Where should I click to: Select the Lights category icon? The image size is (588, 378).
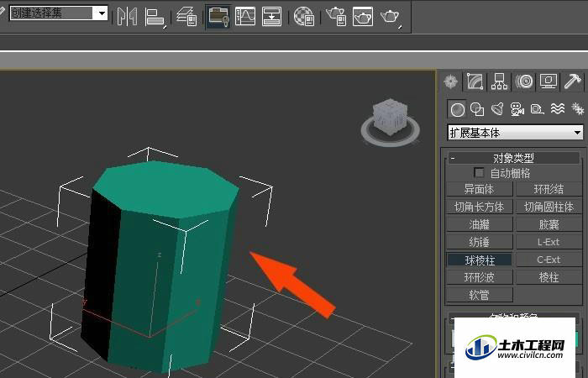[x=497, y=109]
